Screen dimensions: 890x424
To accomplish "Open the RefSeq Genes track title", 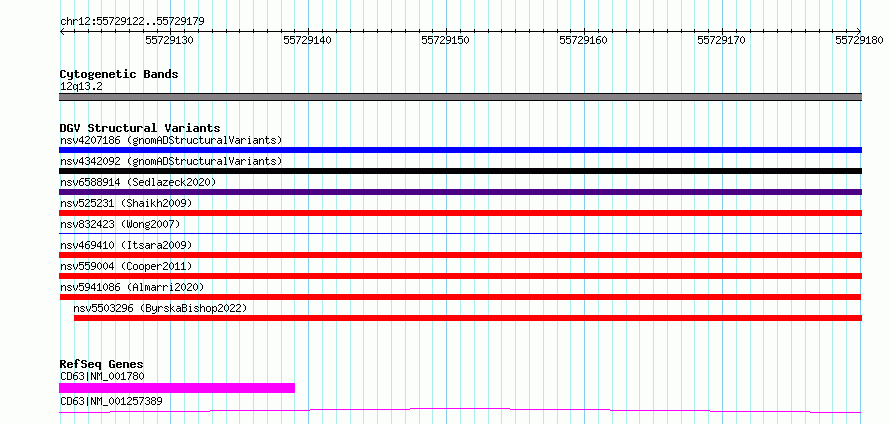I will pyautogui.click(x=102, y=364).
